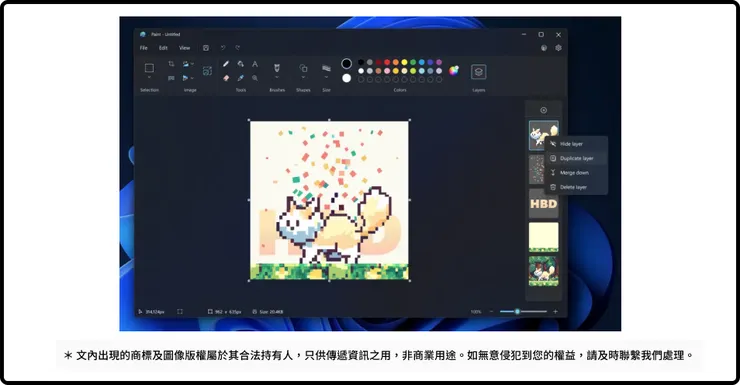Image resolution: width=740 pixels, height=385 pixels.
Task: Click the fit-to-window icon in status bar
Action: pyautogui.click(x=180, y=311)
